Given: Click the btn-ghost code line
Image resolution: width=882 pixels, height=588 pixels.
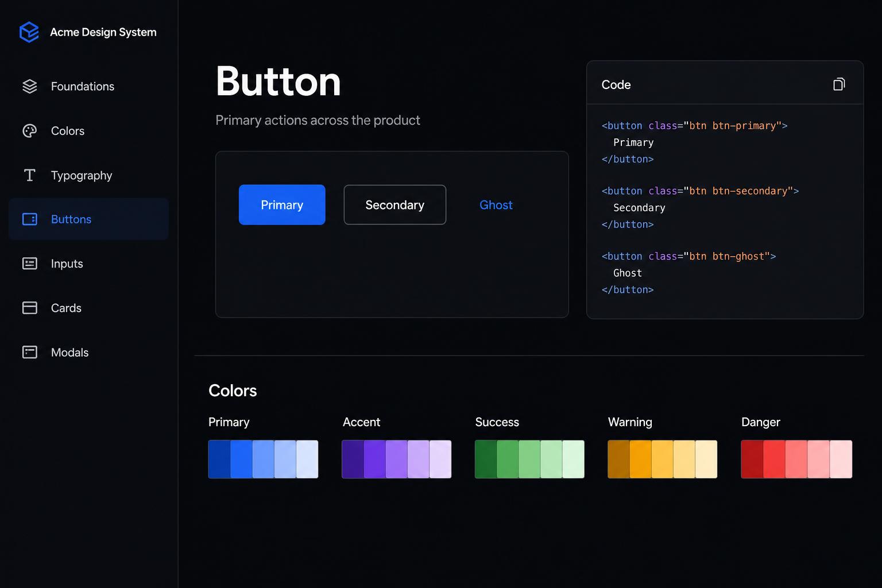Looking at the screenshot, I should click(688, 257).
